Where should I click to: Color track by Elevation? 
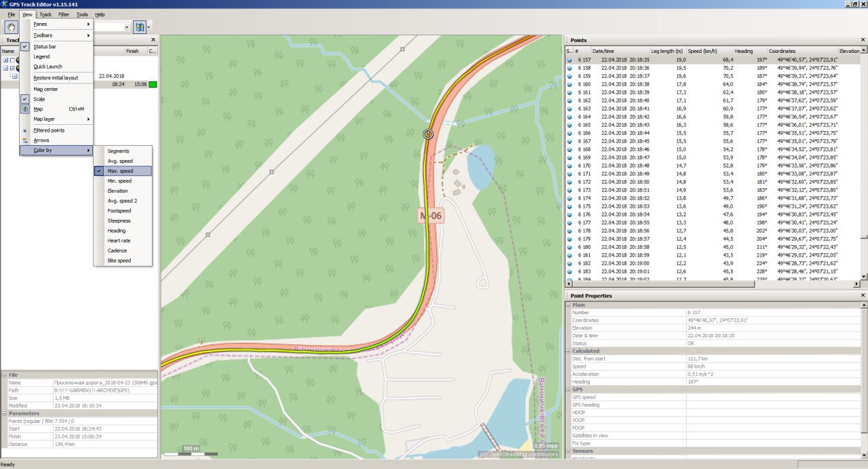click(x=123, y=191)
